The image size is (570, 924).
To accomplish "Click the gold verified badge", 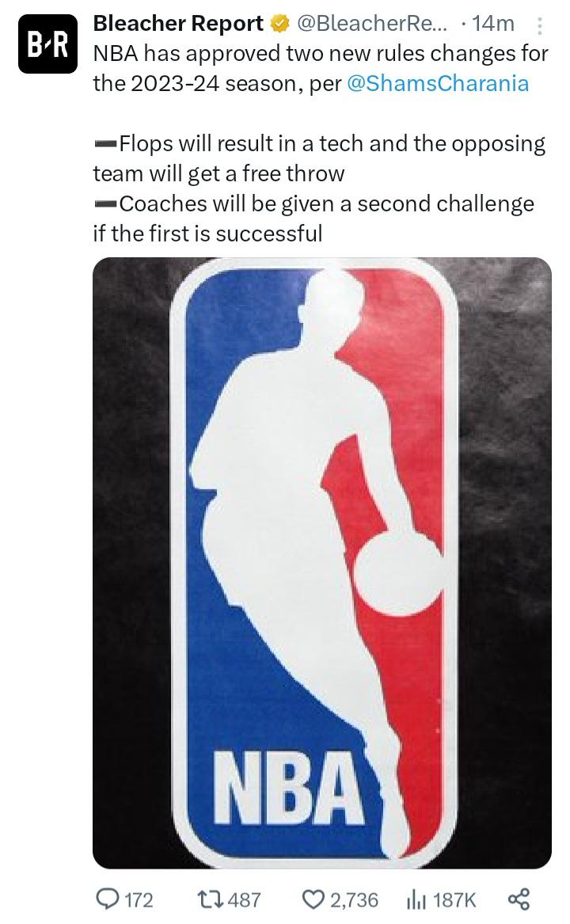I will pyautogui.click(x=279, y=24).
